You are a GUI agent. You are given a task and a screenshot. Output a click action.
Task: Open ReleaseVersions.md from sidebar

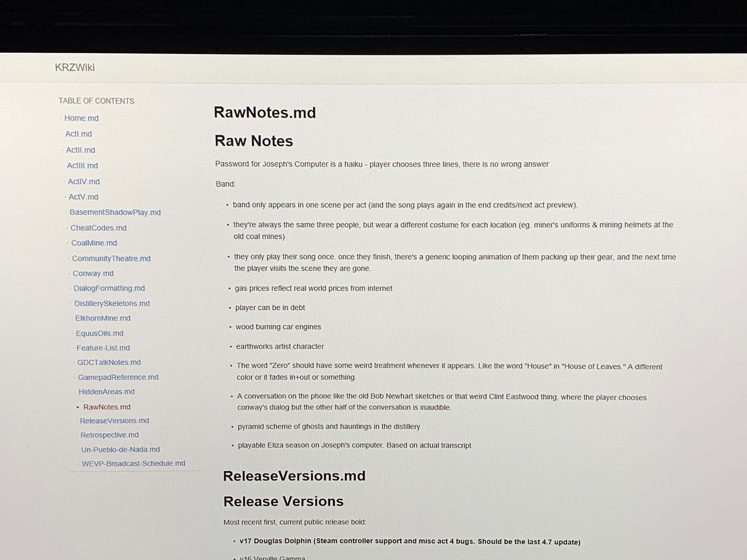tap(114, 421)
